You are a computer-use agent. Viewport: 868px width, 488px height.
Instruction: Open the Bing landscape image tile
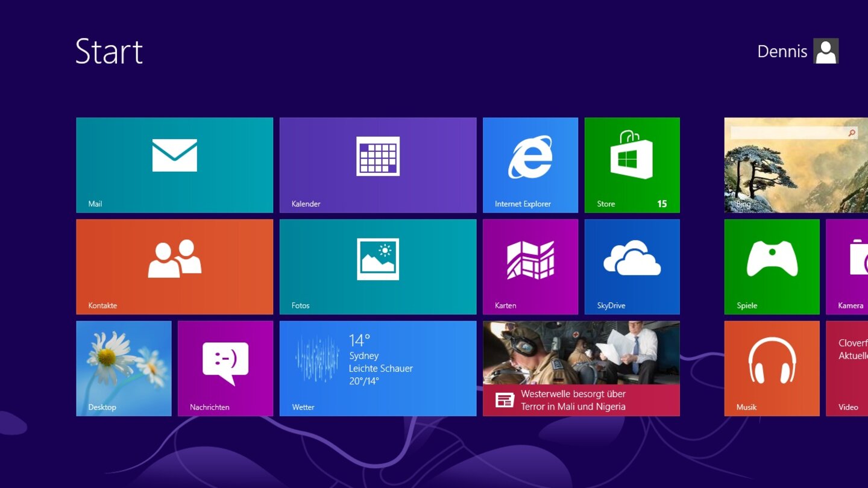click(796, 165)
